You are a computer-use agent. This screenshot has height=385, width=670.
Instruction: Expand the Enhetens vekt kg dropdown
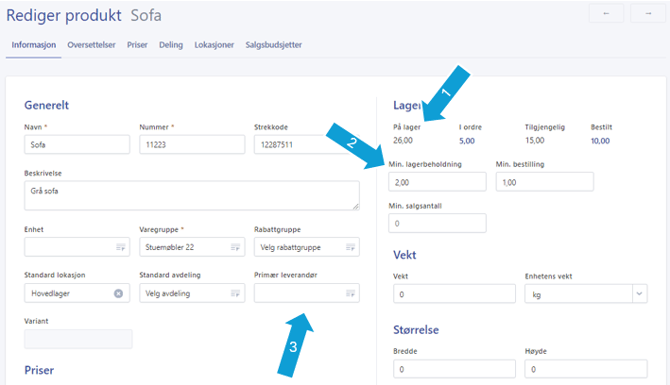(639, 294)
